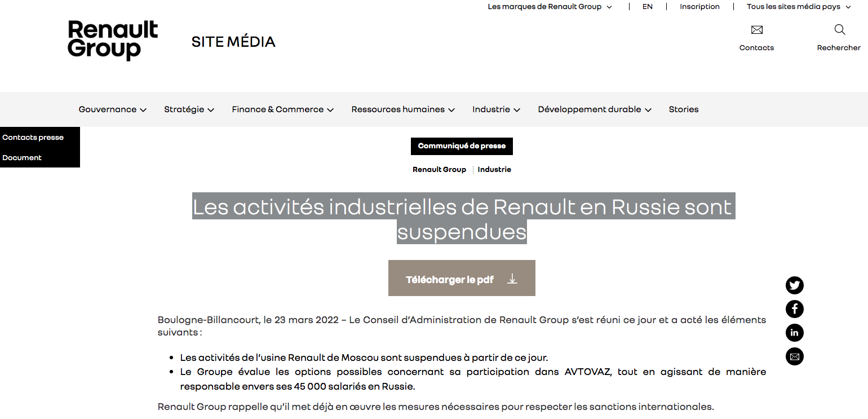The height and width of the screenshot is (419, 868).
Task: Click the bullet about AVTOVAZ participation
Action: coord(473,379)
